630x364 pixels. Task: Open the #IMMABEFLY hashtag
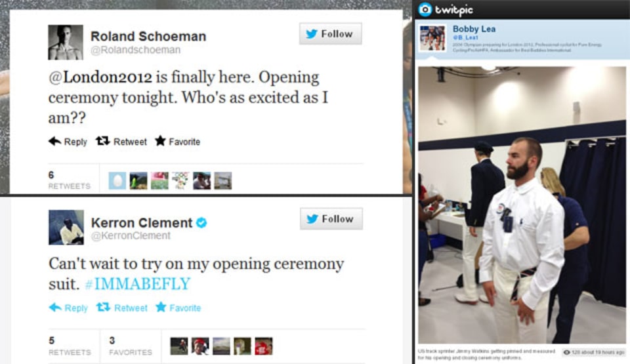137,284
